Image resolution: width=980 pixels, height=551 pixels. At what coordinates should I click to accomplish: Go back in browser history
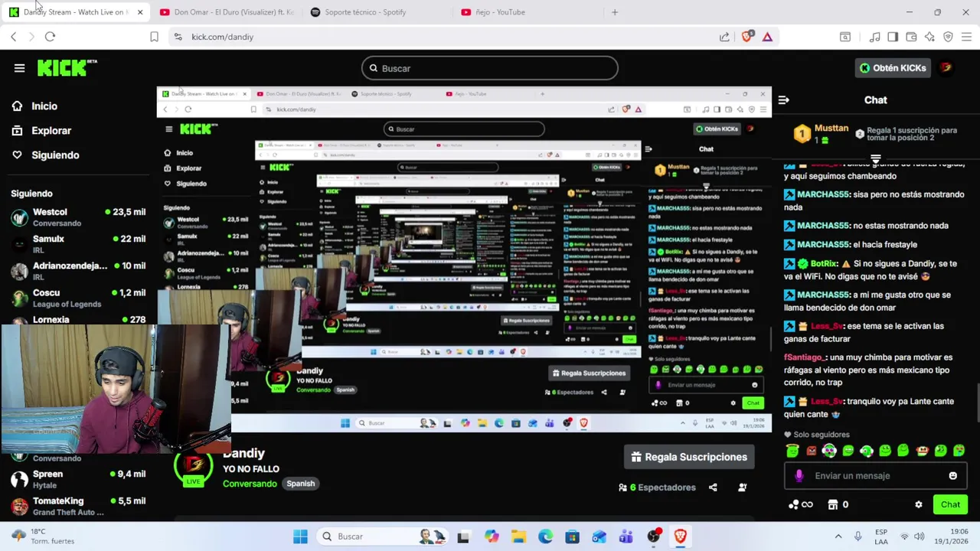13,37
